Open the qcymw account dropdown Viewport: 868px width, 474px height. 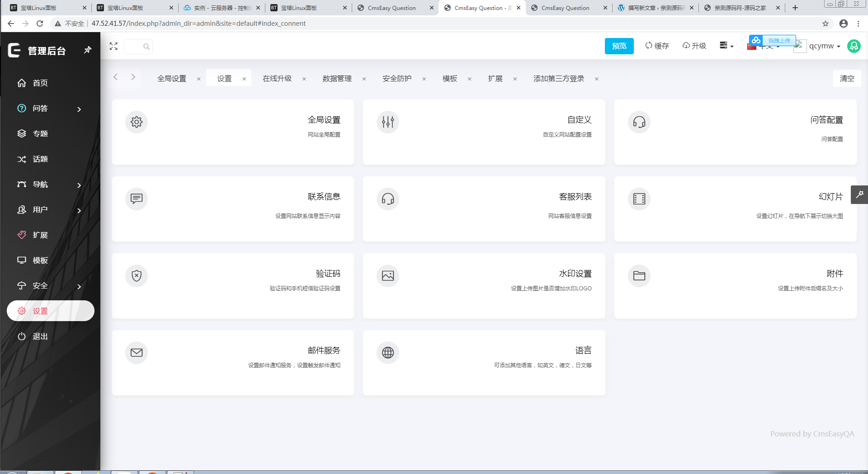(825, 46)
